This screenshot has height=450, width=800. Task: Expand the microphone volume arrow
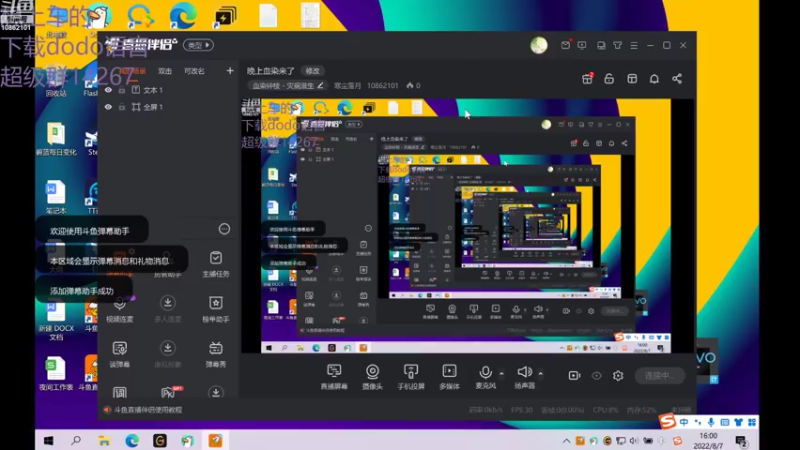tap(502, 374)
